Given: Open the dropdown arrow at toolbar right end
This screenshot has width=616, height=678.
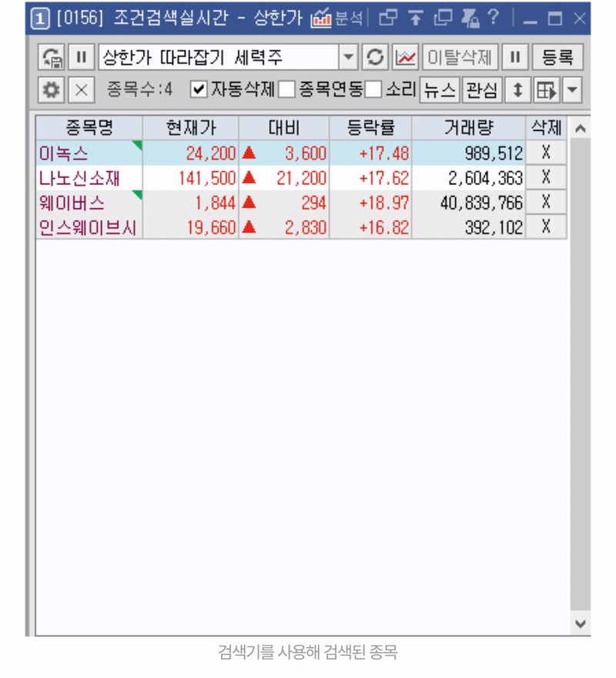Looking at the screenshot, I should coord(572,90).
